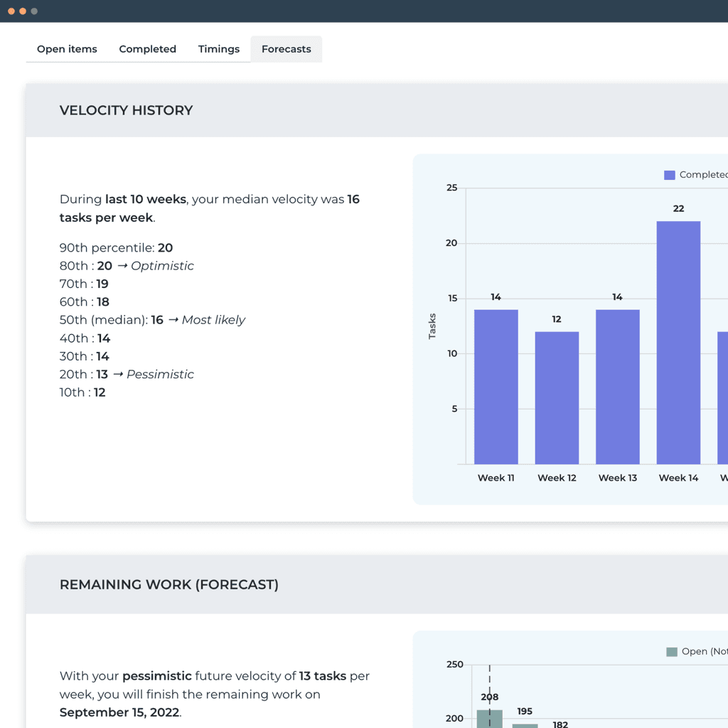Select the active Forecasts tab

coord(286,48)
